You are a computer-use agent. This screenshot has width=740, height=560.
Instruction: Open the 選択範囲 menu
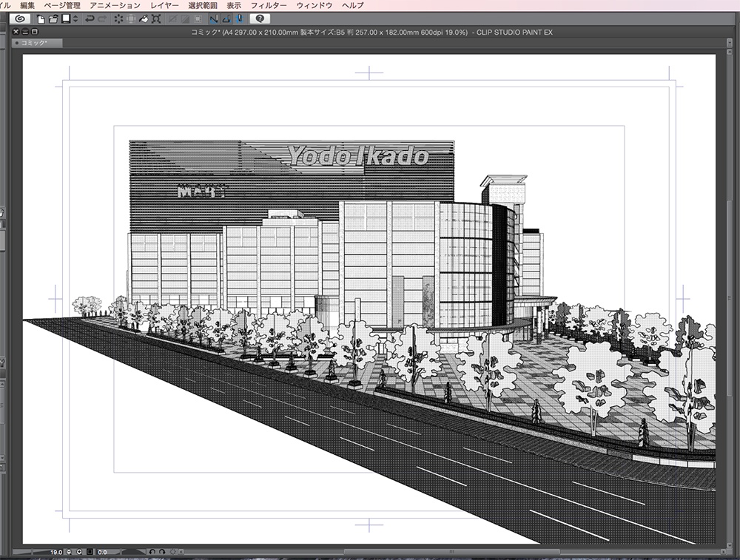pos(203,5)
